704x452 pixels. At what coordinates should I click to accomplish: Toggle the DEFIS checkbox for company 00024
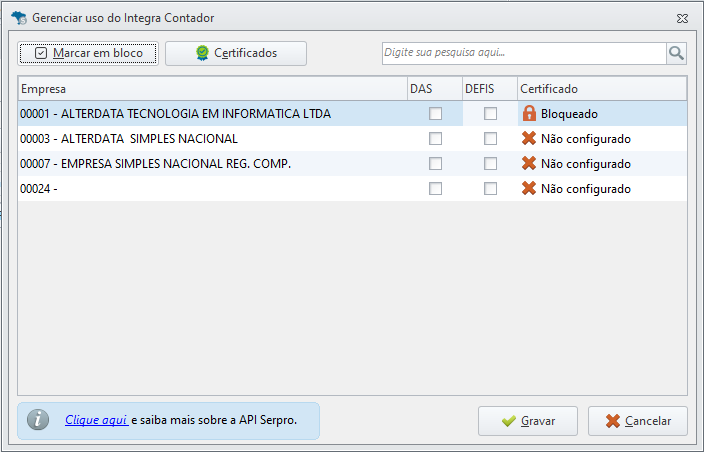(x=490, y=189)
